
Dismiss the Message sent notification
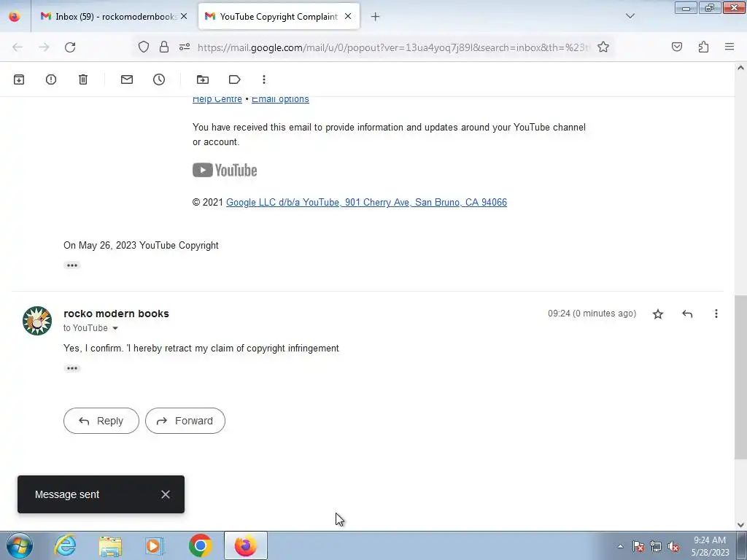coord(166,494)
